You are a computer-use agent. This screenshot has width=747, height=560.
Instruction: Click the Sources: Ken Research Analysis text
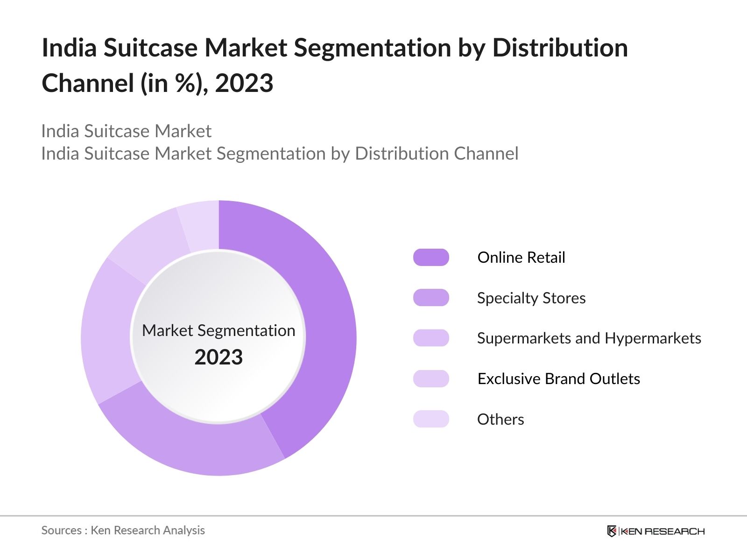click(x=123, y=530)
